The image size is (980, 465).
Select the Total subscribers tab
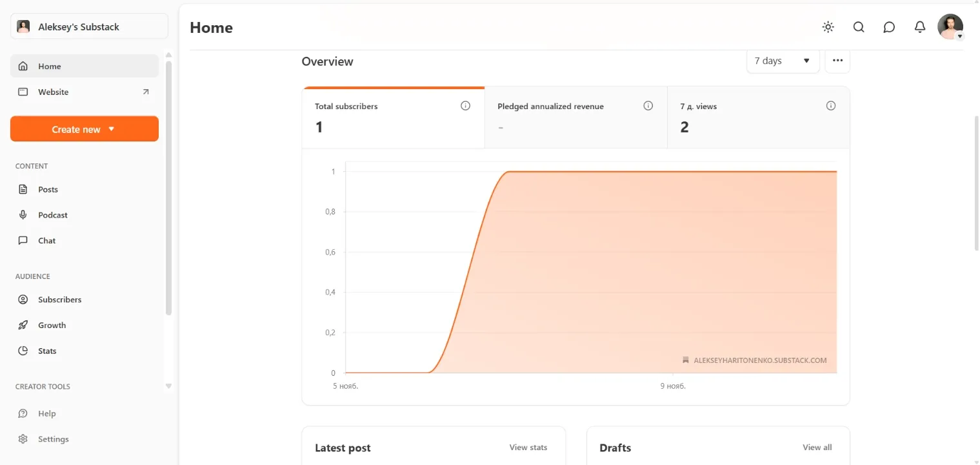point(393,118)
